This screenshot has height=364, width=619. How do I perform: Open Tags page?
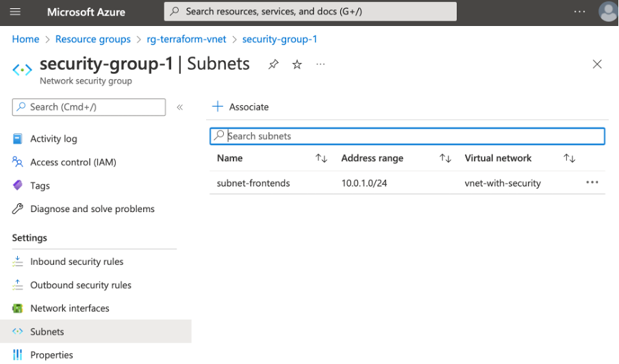click(40, 185)
